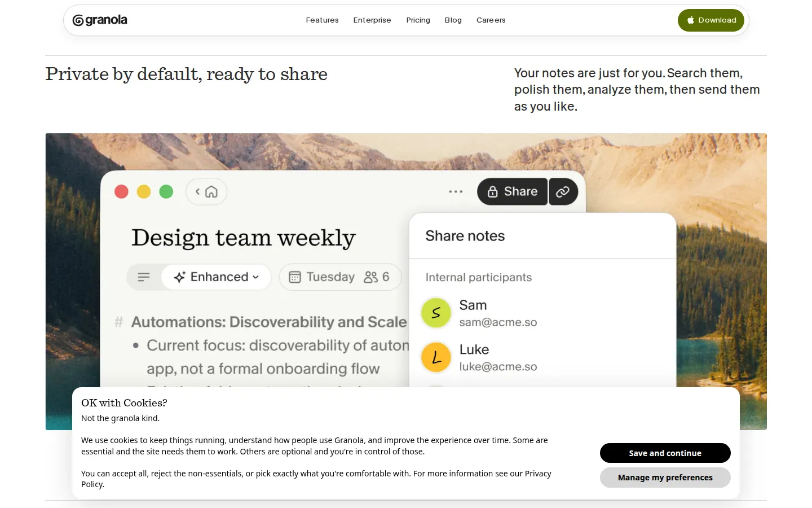Click the participants icon showing 6
Image resolution: width=812 pixels, height=508 pixels.
pyautogui.click(x=377, y=277)
